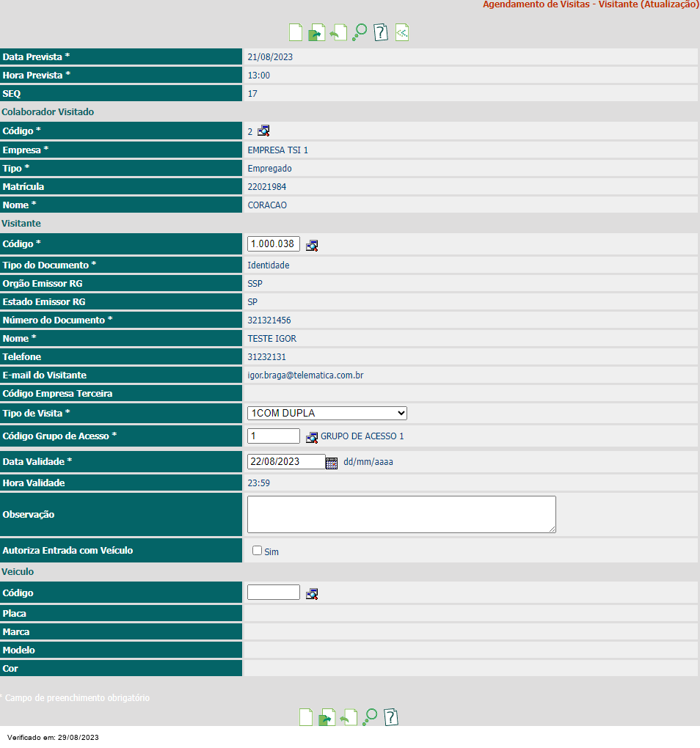Click the Tipo value Empregado

[269, 169]
